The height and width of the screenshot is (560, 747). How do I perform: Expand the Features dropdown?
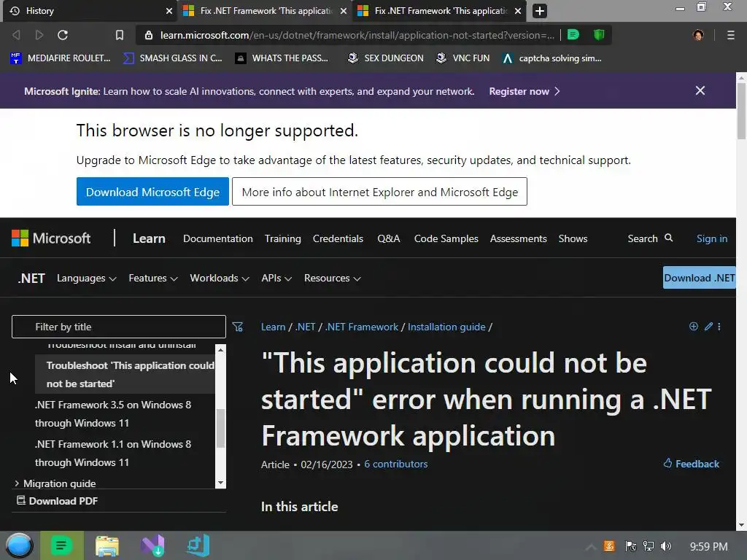(x=153, y=278)
